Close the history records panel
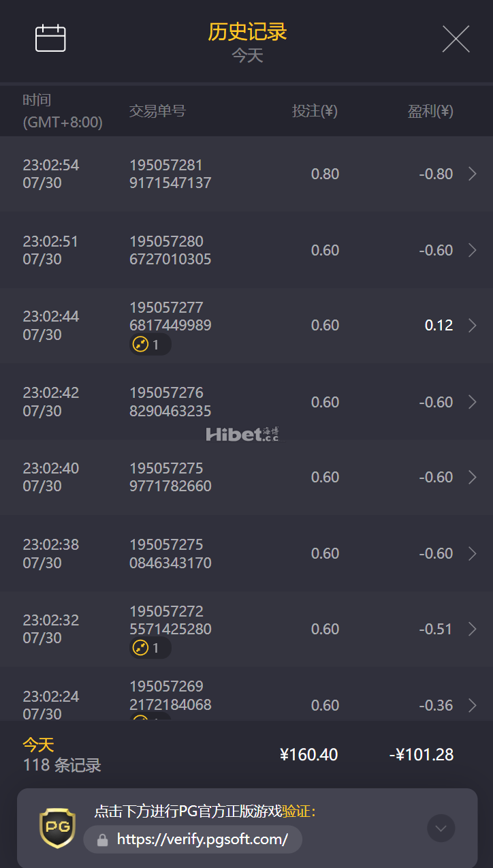The image size is (493, 868). pyautogui.click(x=456, y=39)
